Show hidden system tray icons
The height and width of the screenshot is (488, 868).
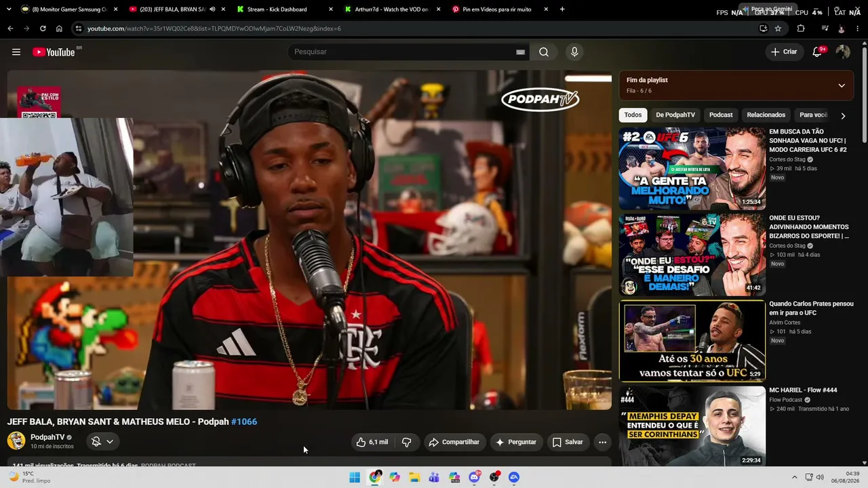pos(795,477)
